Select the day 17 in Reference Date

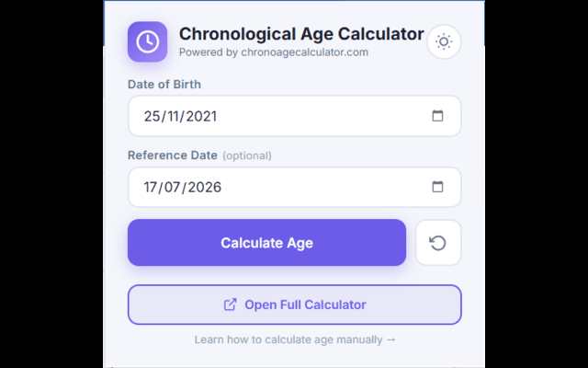pos(151,187)
